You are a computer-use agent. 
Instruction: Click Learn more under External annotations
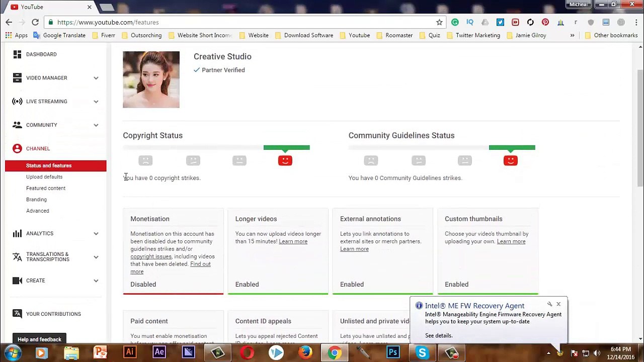tap(354, 249)
